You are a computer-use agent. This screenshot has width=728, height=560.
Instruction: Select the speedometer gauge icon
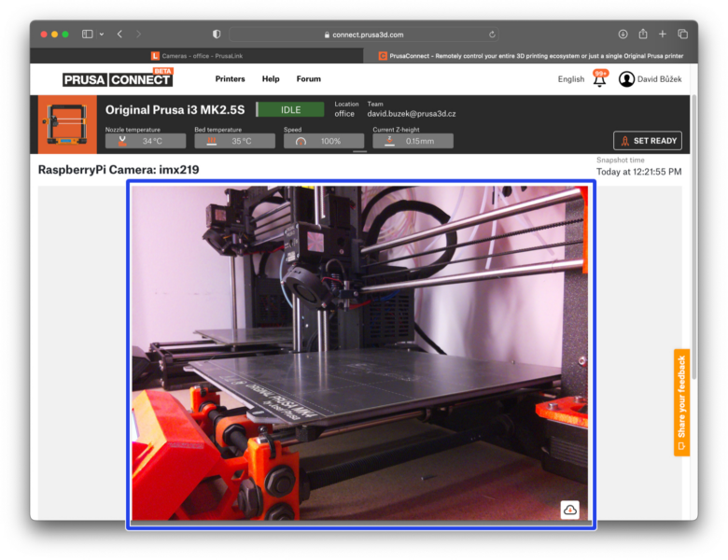[x=301, y=141]
